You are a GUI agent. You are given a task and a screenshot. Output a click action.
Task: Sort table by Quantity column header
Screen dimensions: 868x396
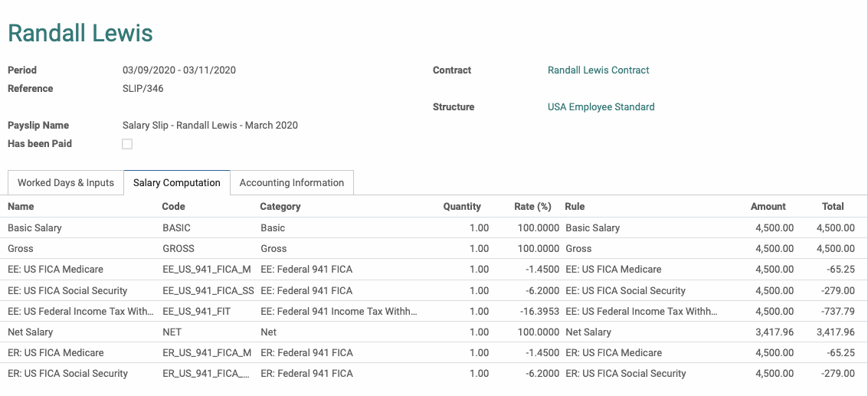(462, 207)
